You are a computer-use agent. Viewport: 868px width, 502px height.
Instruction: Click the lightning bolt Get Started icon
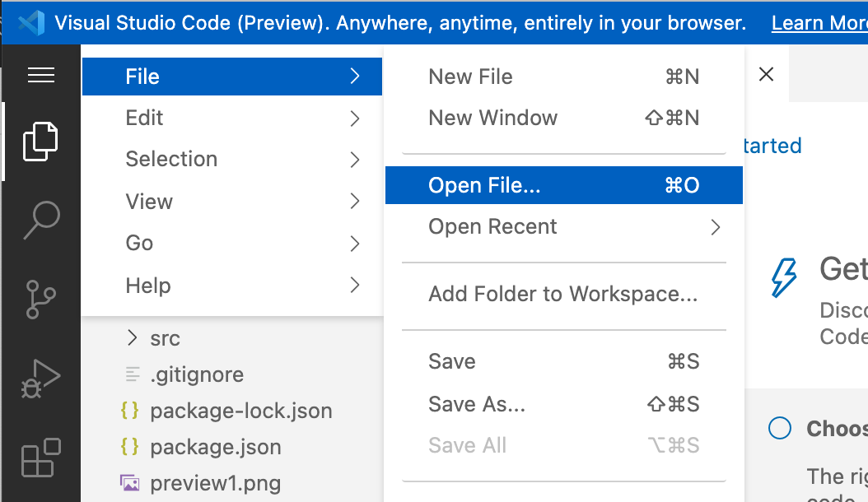[784, 278]
